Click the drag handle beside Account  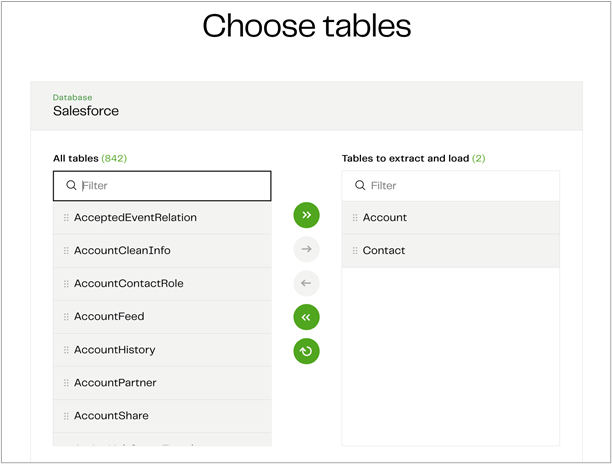[355, 218]
